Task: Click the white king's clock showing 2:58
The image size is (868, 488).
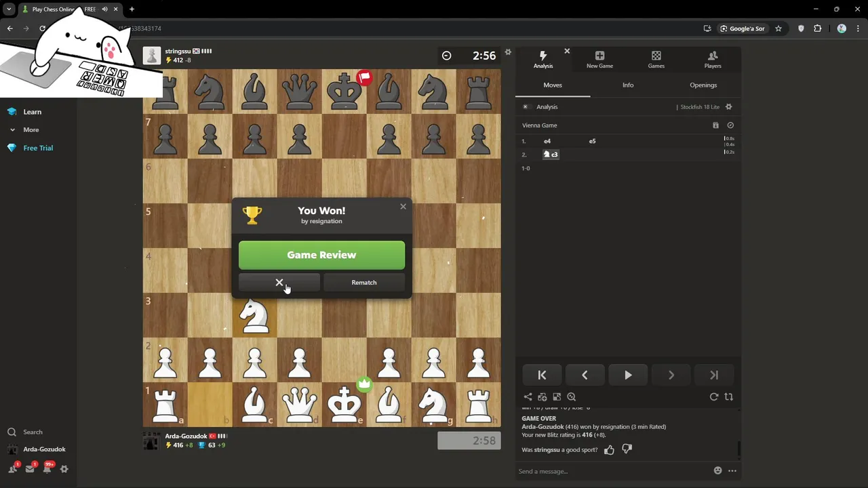Action: pyautogui.click(x=469, y=441)
